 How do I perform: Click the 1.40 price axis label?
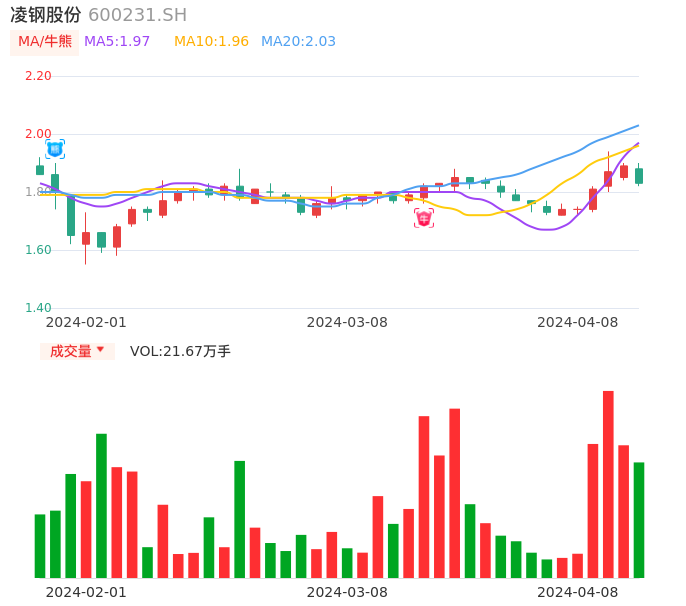[38, 308]
